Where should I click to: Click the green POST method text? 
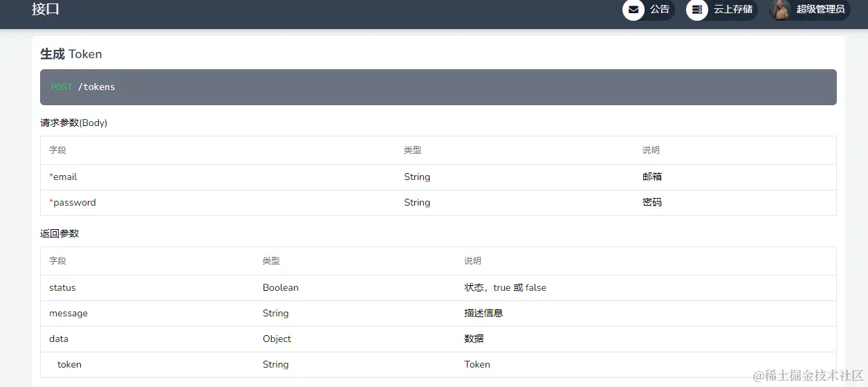pos(62,87)
